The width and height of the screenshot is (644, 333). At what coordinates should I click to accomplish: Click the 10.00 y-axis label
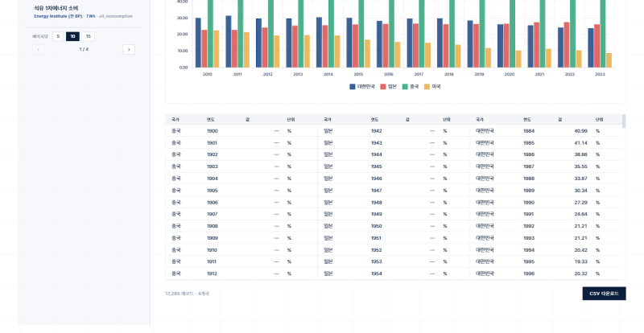click(x=183, y=51)
